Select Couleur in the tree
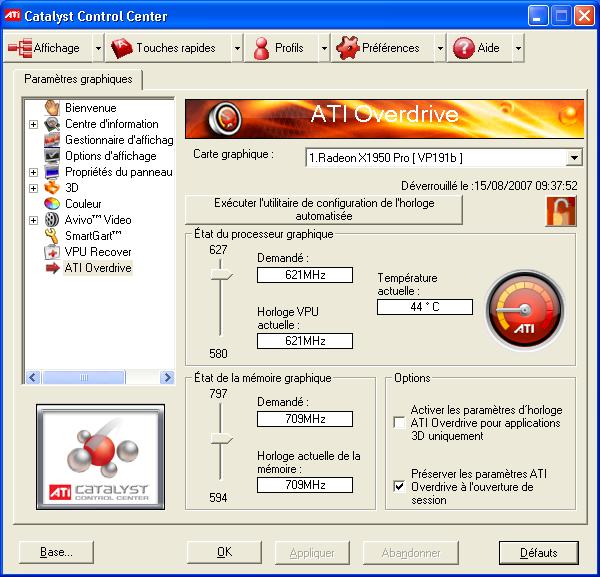600x577 pixels. [83, 204]
